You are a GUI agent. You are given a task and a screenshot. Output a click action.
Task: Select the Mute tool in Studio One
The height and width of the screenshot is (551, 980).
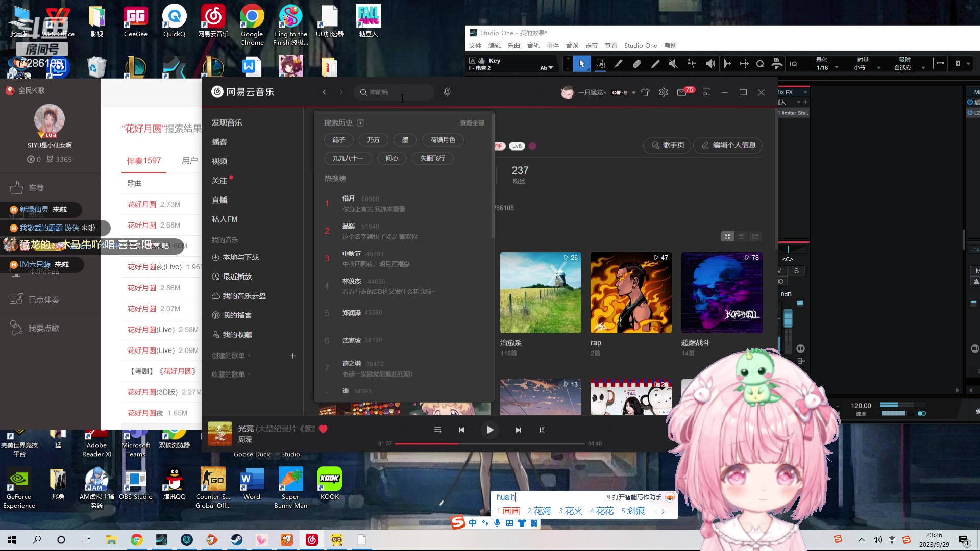[x=673, y=64]
